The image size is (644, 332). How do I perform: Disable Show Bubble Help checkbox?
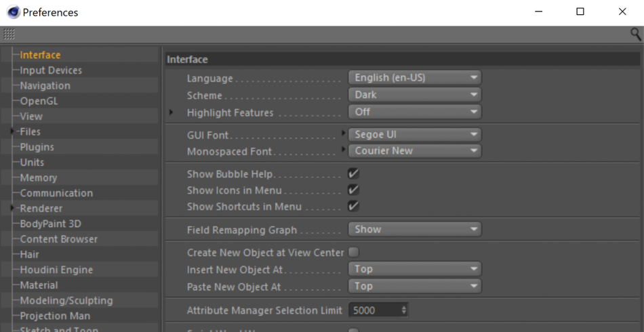coord(353,174)
